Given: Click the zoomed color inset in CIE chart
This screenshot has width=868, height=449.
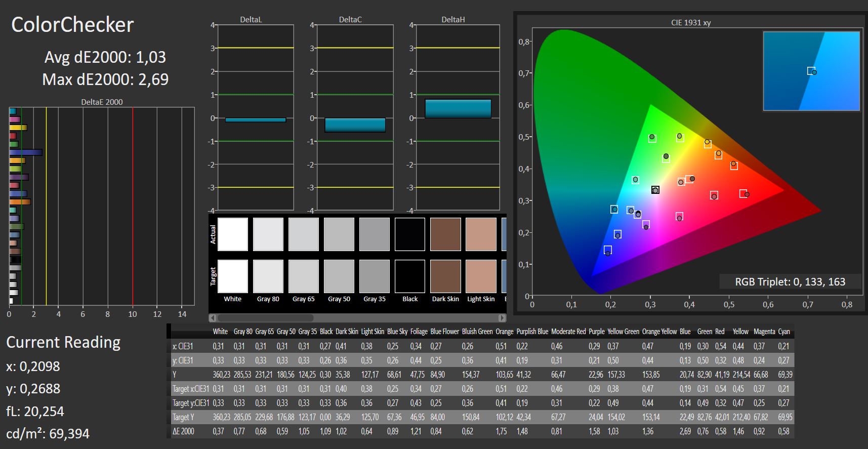Looking at the screenshot, I should 811,71.
